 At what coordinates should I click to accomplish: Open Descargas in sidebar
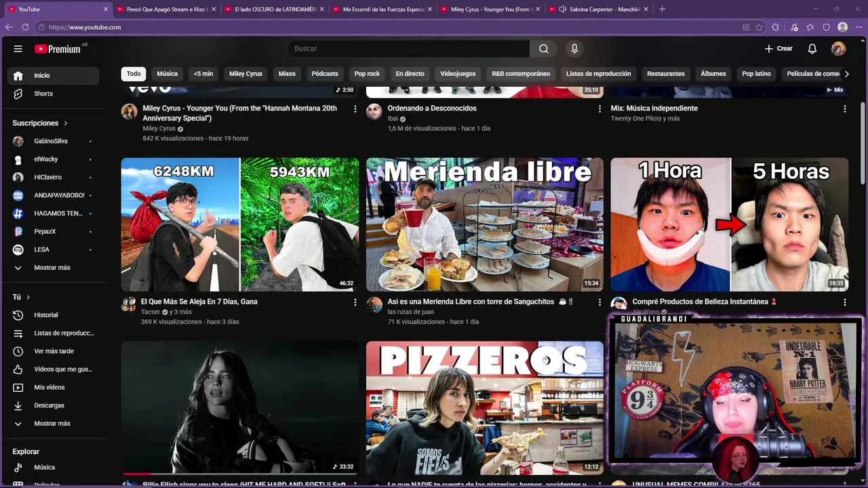(x=54, y=405)
